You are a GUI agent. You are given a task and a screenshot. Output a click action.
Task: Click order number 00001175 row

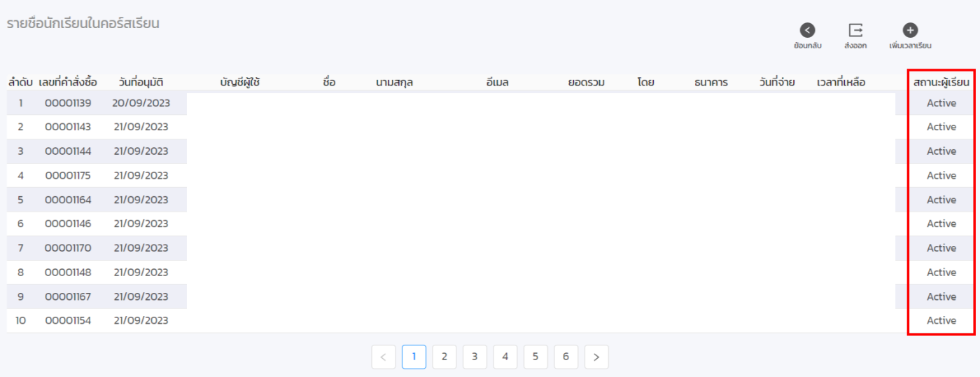click(68, 175)
